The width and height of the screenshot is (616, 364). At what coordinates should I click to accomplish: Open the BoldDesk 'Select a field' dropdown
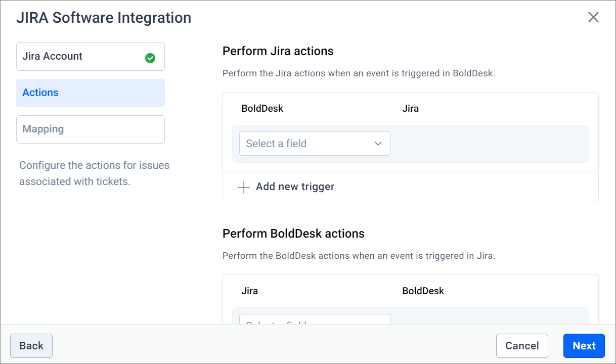315,144
